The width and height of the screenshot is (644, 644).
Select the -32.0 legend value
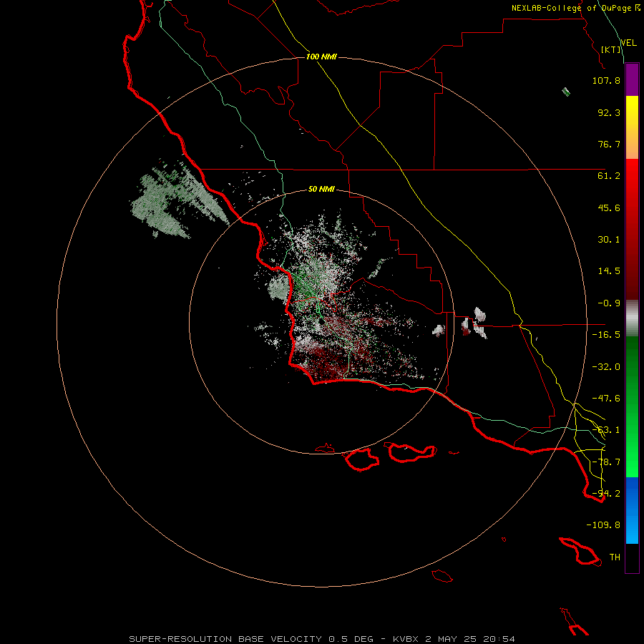point(606,367)
